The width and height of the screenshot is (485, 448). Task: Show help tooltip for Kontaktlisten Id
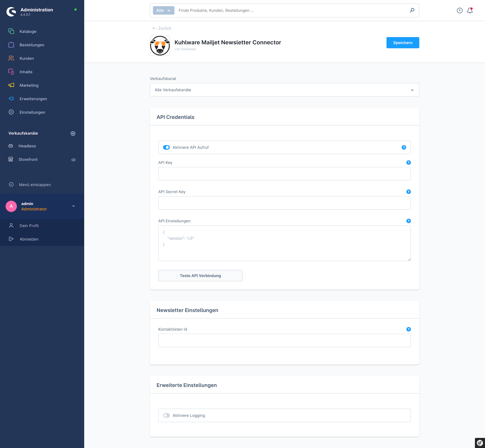[408, 329]
